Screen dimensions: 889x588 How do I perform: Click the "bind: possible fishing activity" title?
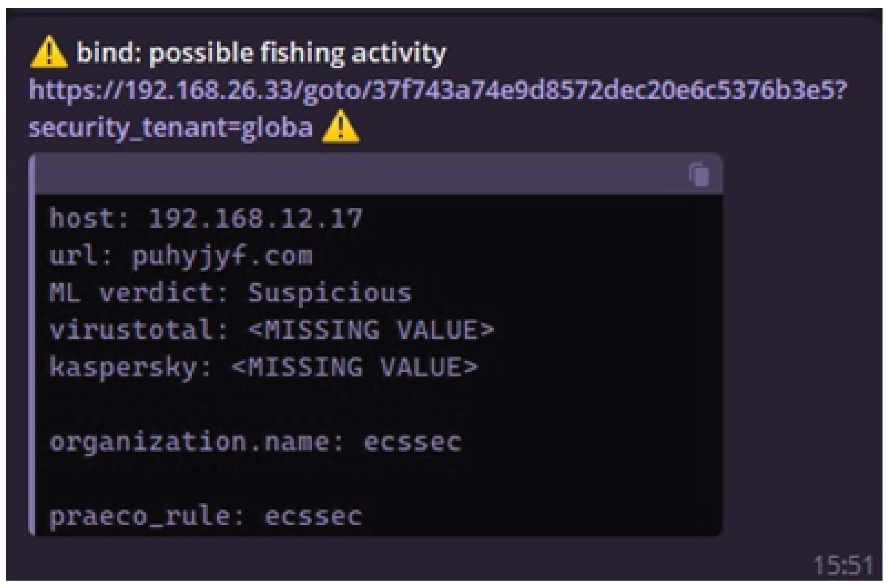(261, 53)
